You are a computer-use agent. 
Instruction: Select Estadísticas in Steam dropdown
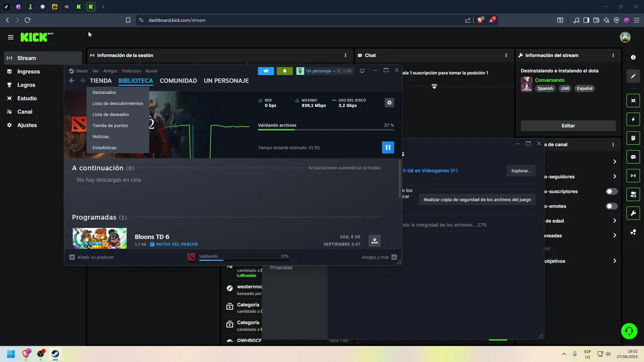104,148
